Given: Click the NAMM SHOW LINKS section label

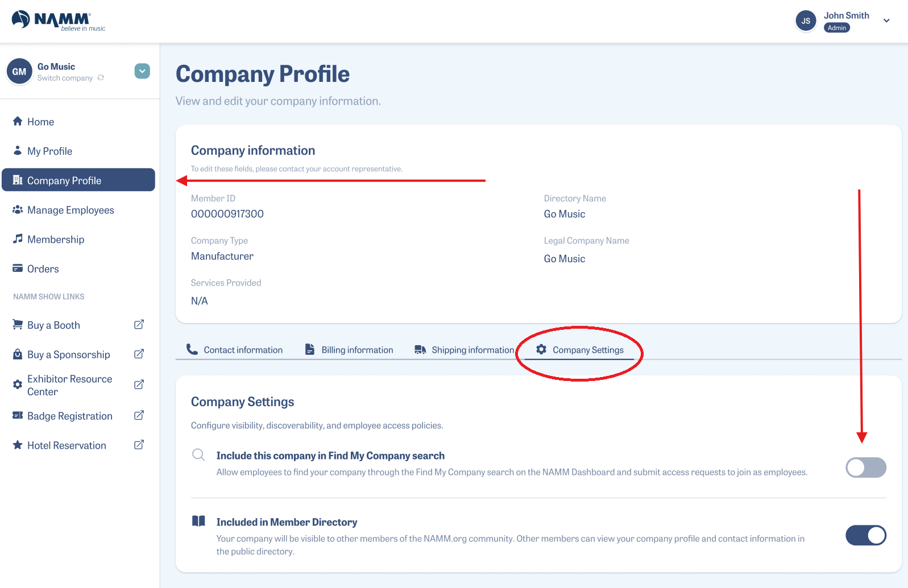Looking at the screenshot, I should 49,297.
